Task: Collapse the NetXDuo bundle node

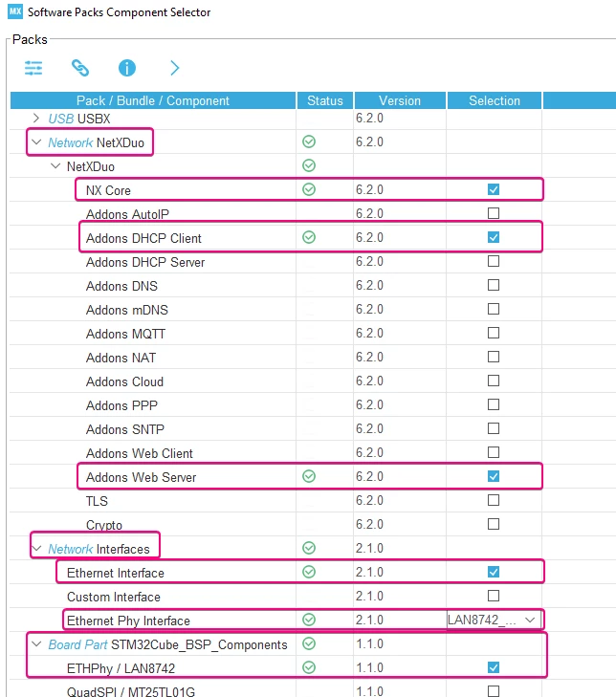Action: (x=55, y=166)
